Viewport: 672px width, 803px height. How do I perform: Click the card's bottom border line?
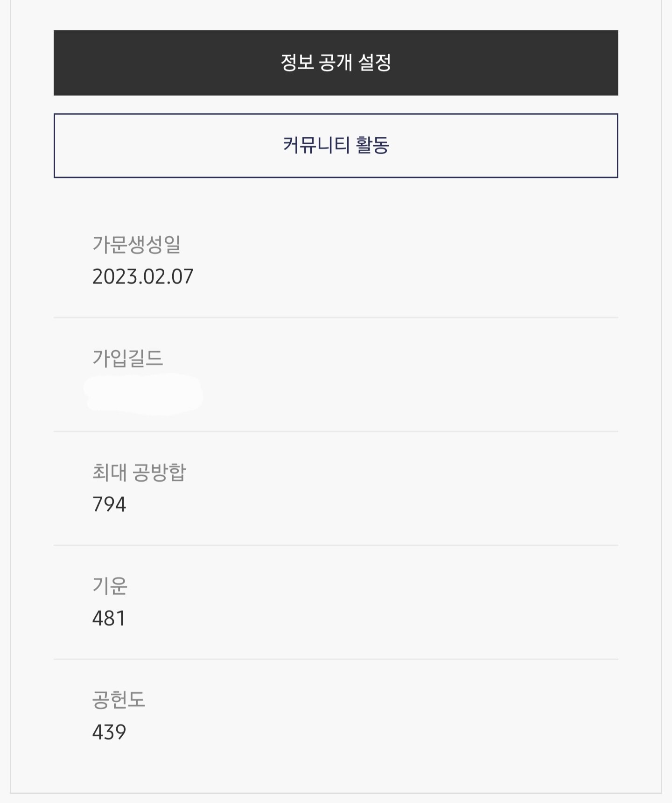point(336,793)
